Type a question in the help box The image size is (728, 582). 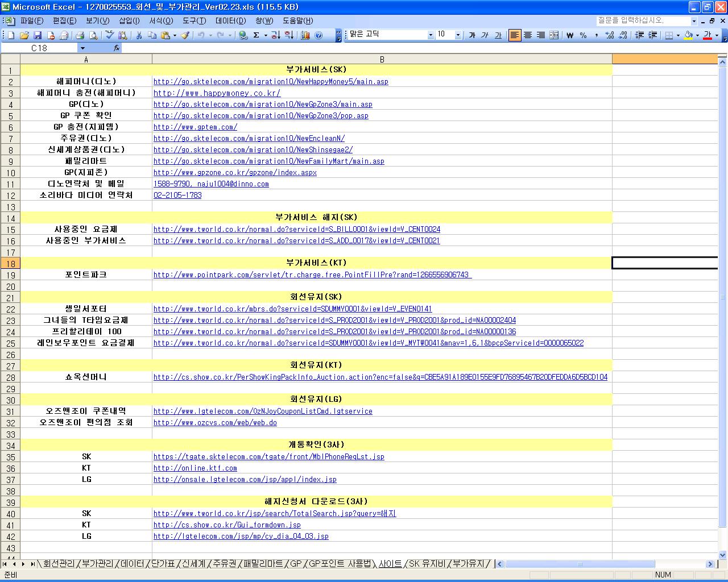pos(643,21)
